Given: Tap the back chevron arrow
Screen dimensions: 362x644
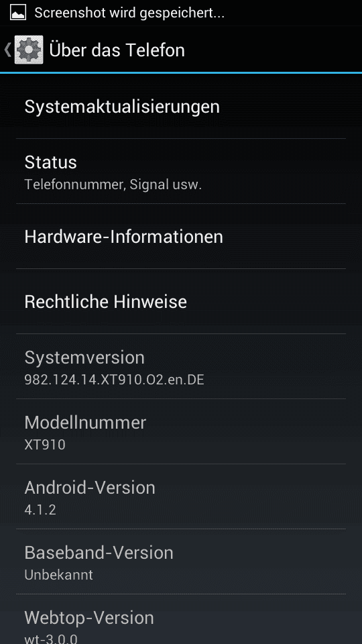Looking at the screenshot, I should [7, 50].
